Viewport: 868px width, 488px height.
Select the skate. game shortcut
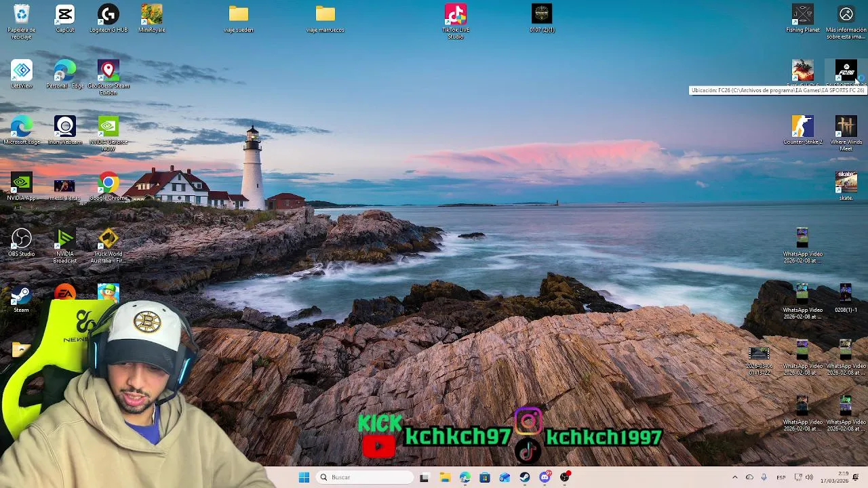point(846,186)
